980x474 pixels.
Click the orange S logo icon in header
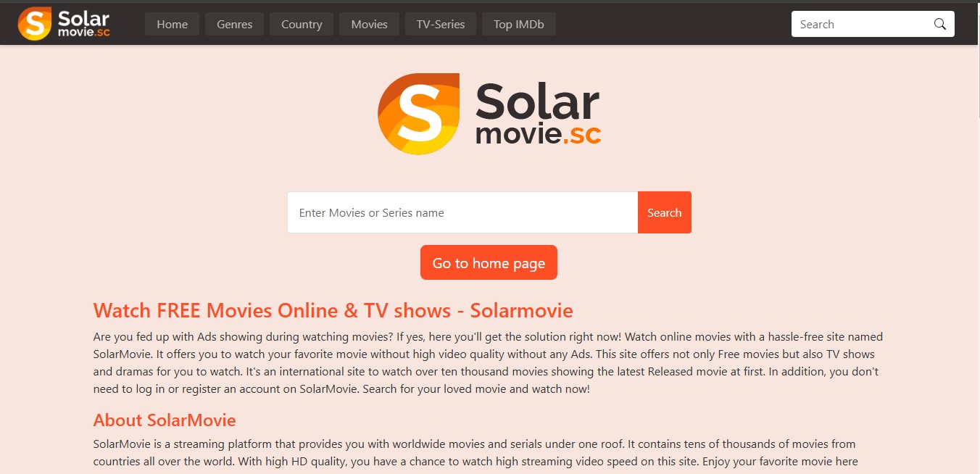(x=35, y=23)
